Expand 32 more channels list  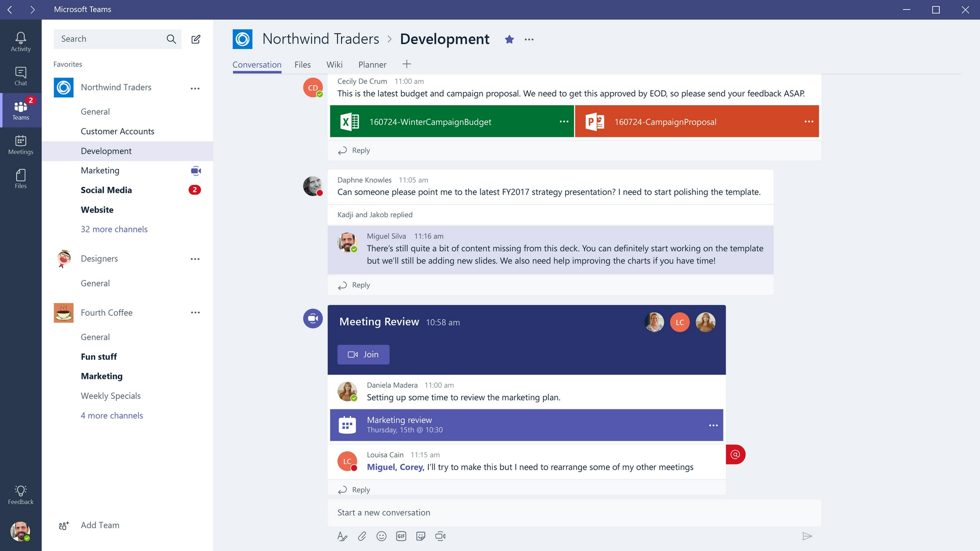coord(114,228)
